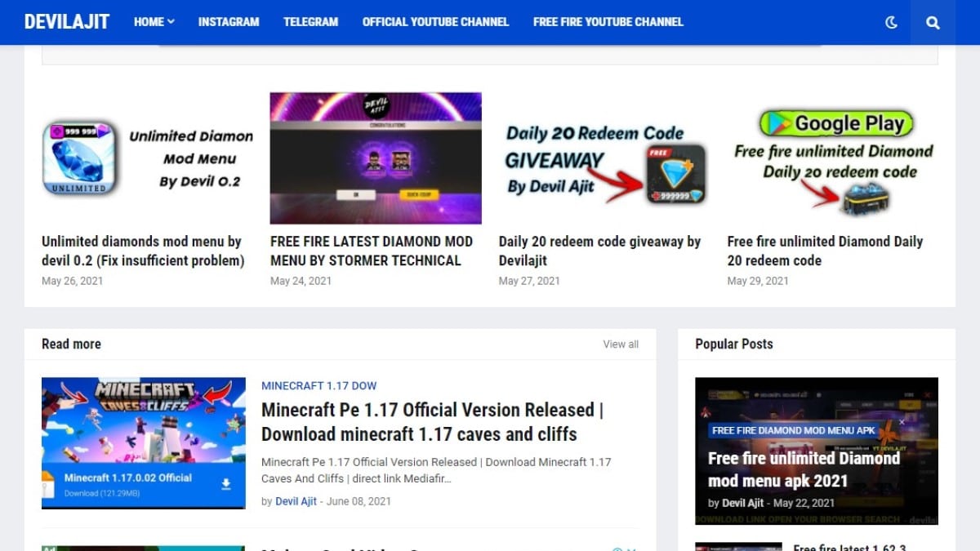Click the 'Popular Posts' section heading
980x551 pixels.
[734, 344]
